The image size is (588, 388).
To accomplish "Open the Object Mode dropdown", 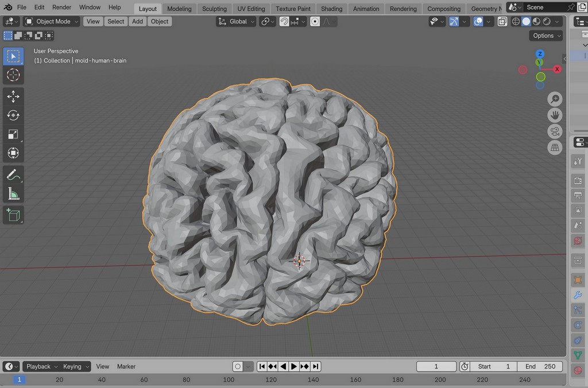I will coord(51,21).
